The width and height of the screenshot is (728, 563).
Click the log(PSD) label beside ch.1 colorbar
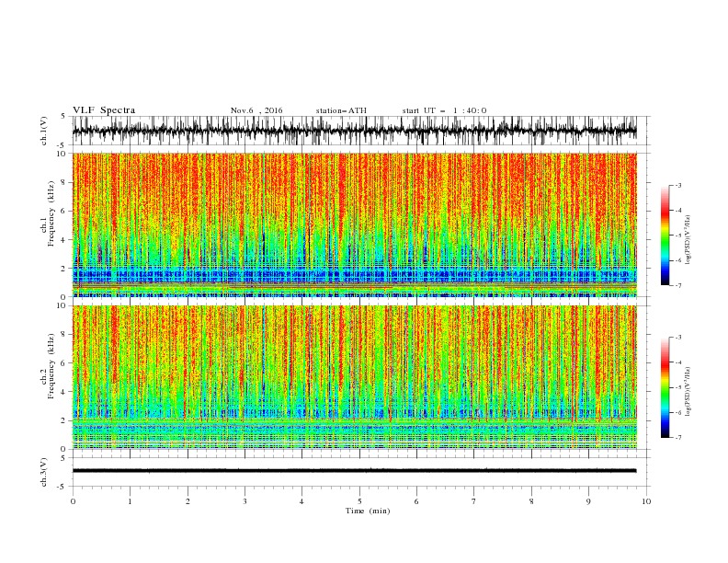[x=688, y=240]
